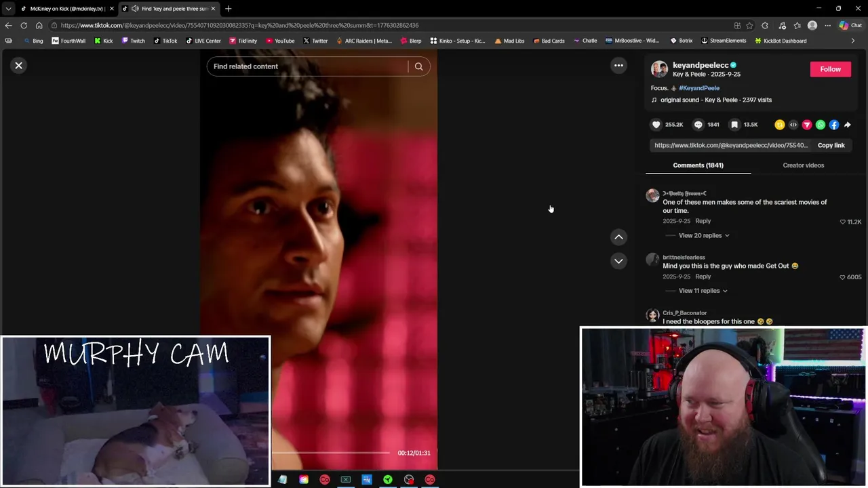The height and width of the screenshot is (488, 868).
Task: Click the search magnifier in Find related content
Action: pyautogui.click(x=418, y=66)
